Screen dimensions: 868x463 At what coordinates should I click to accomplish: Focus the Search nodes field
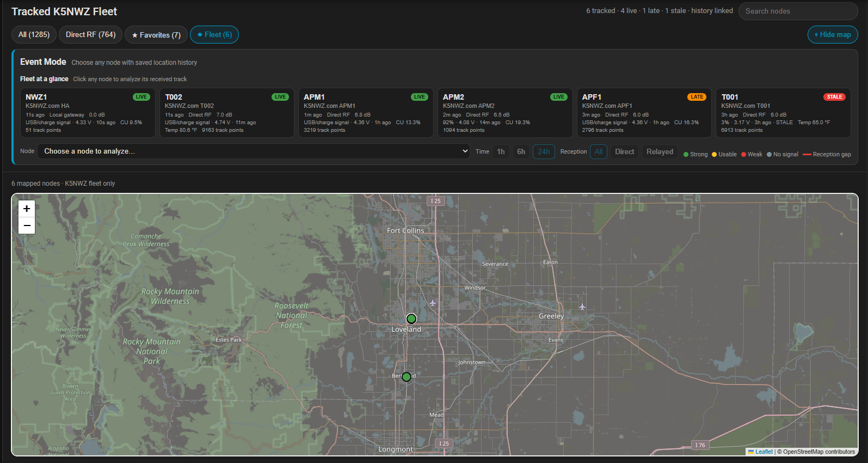point(798,11)
